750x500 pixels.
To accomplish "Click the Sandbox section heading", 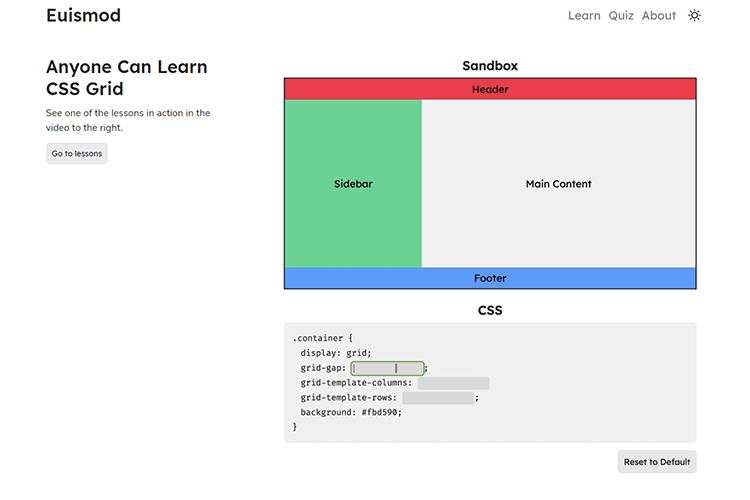I will [490, 66].
